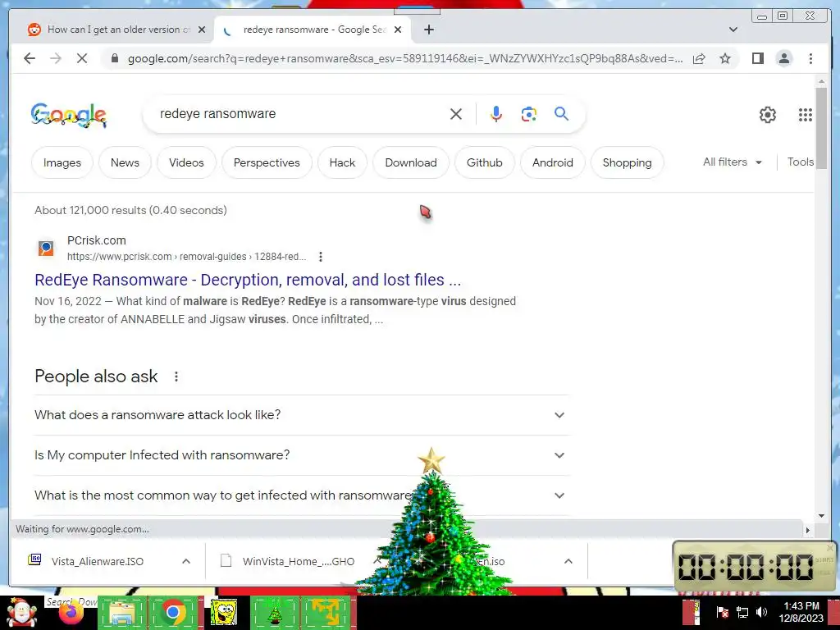Filter results by Perspectives
The image size is (840, 630).
[267, 162]
